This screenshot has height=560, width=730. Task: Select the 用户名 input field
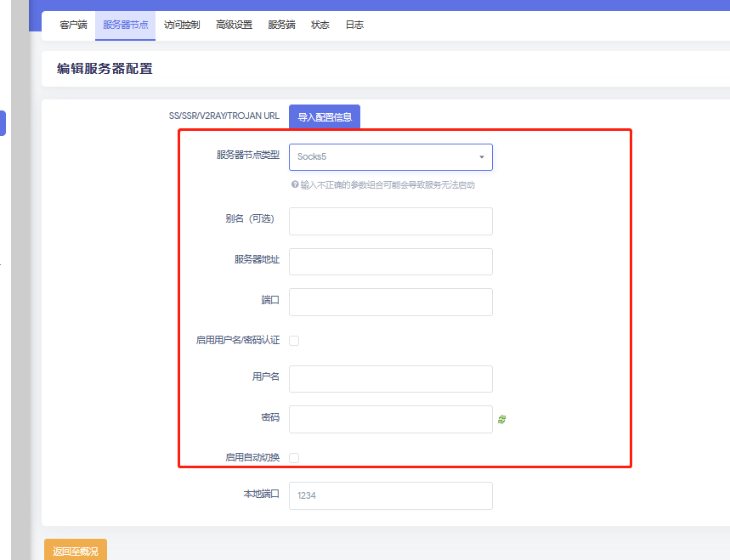coord(390,379)
